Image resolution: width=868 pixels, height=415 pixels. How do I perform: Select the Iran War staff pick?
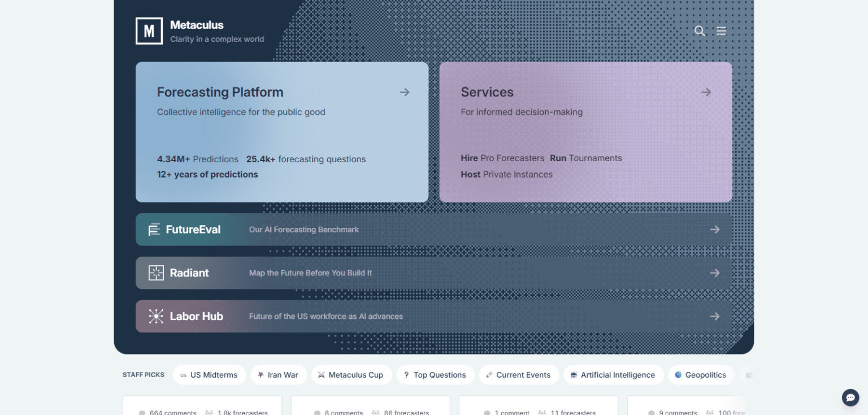click(x=279, y=375)
